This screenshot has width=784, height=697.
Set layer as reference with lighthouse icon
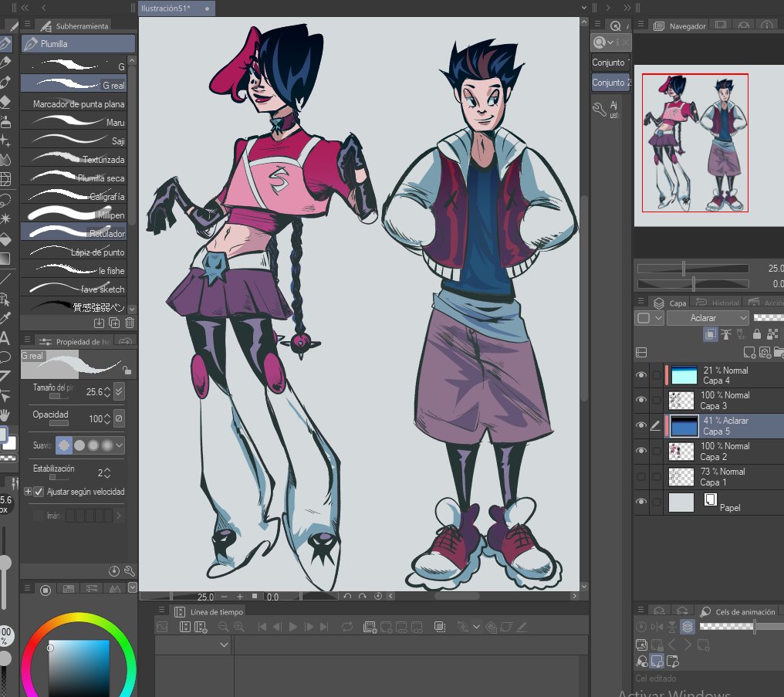(x=726, y=334)
